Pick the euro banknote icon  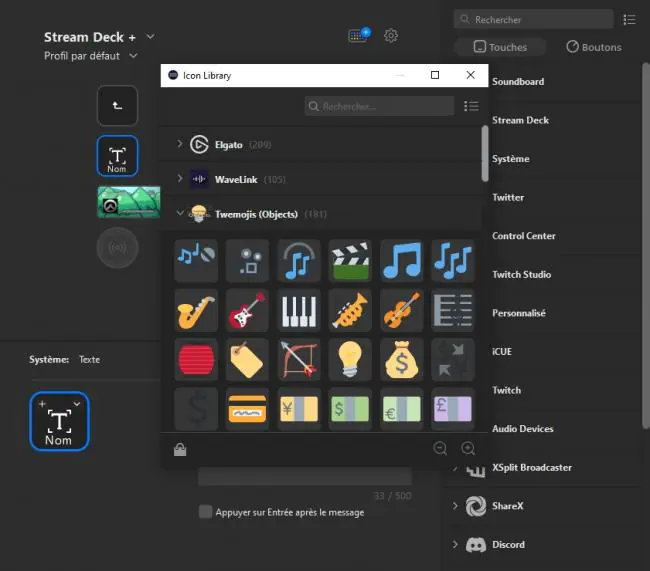pyautogui.click(x=402, y=409)
